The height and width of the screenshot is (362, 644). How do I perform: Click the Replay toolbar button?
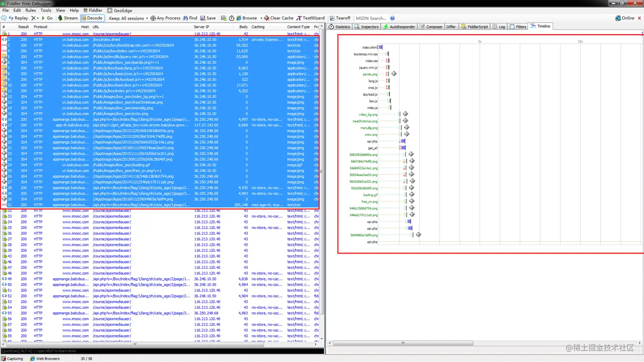(x=18, y=18)
